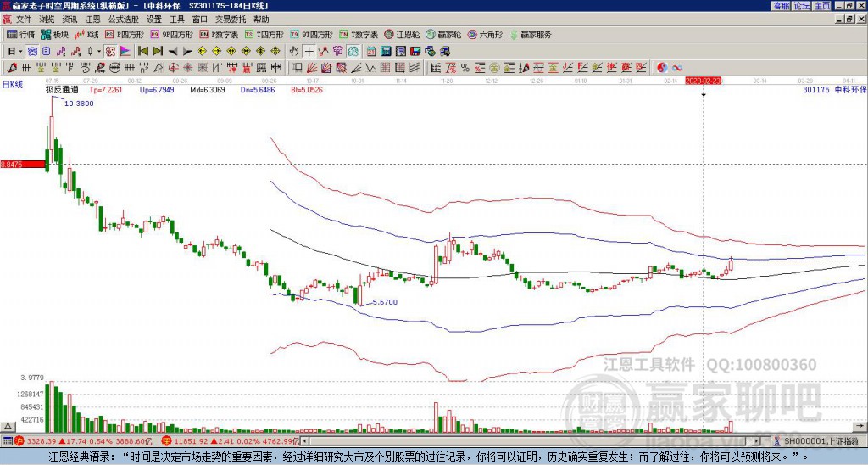Screen dimensions: 868x465
Task: Toggle the crosshair cursor tool
Action: 309,52
